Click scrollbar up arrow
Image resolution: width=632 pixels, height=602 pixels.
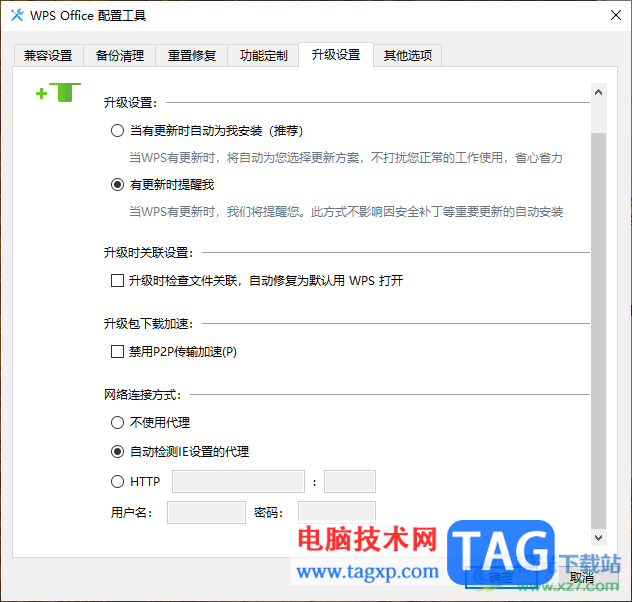pyautogui.click(x=599, y=92)
